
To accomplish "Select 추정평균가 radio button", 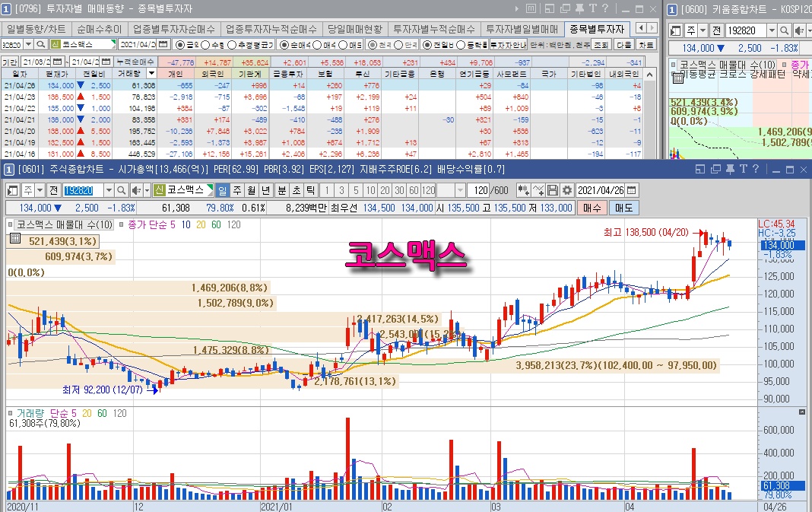I will click(x=231, y=45).
